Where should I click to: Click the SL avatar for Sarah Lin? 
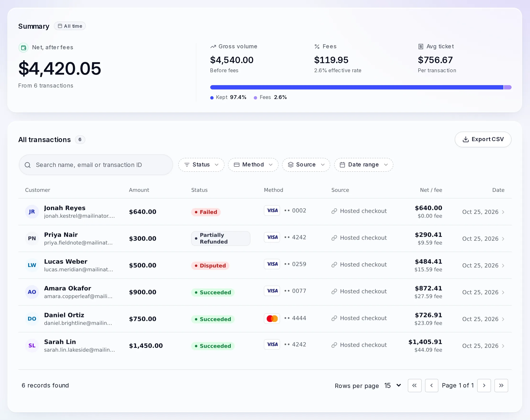coord(32,346)
